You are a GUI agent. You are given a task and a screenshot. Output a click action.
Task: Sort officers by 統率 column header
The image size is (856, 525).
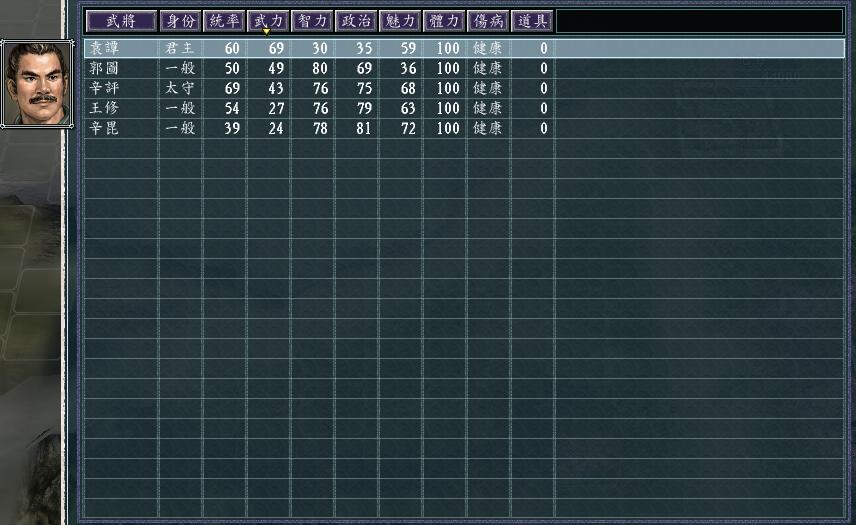(x=224, y=21)
